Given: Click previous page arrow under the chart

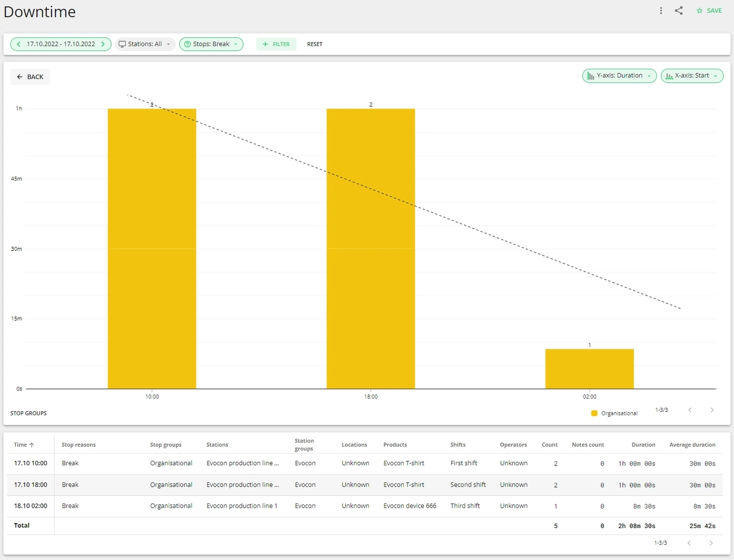Looking at the screenshot, I should coord(690,410).
